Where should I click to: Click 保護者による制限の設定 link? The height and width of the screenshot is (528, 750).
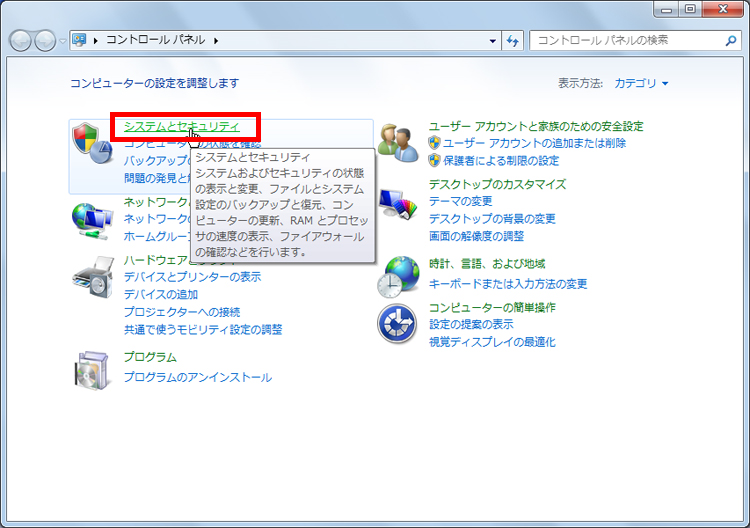click(501, 160)
